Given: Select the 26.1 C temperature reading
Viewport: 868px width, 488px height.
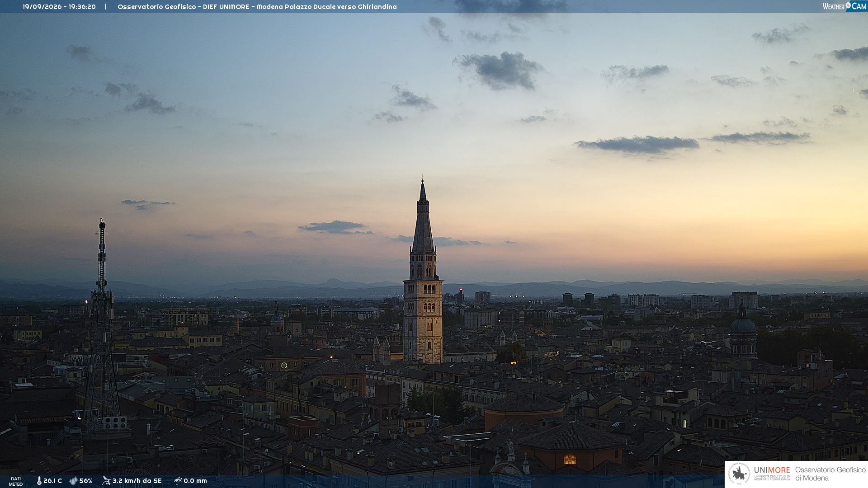Looking at the screenshot, I should (x=52, y=481).
